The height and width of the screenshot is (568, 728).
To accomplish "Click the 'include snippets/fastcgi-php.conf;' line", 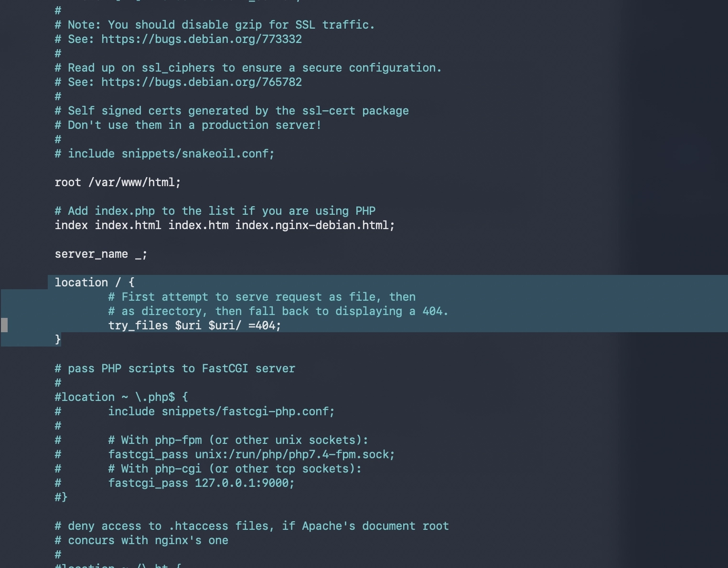I will [x=221, y=411].
